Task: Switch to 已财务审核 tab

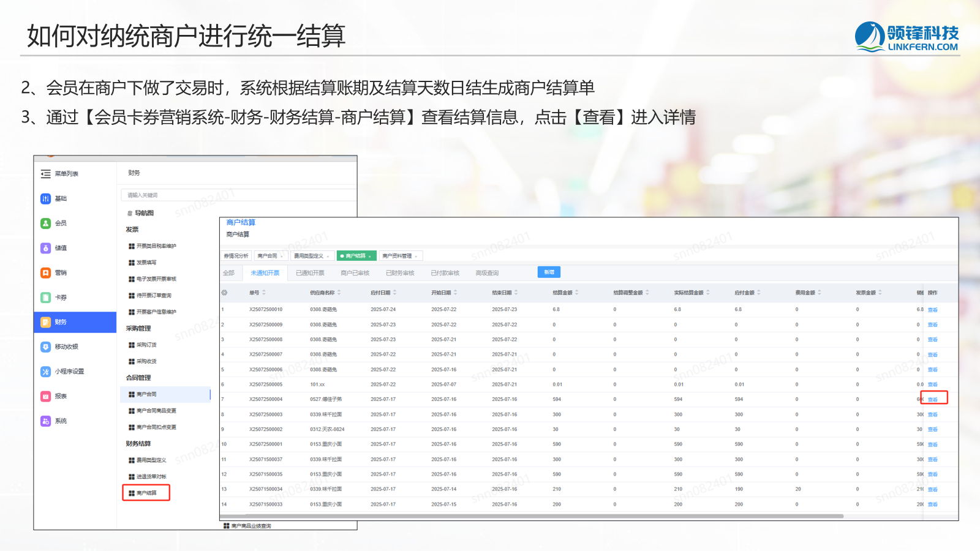Action: click(x=400, y=273)
